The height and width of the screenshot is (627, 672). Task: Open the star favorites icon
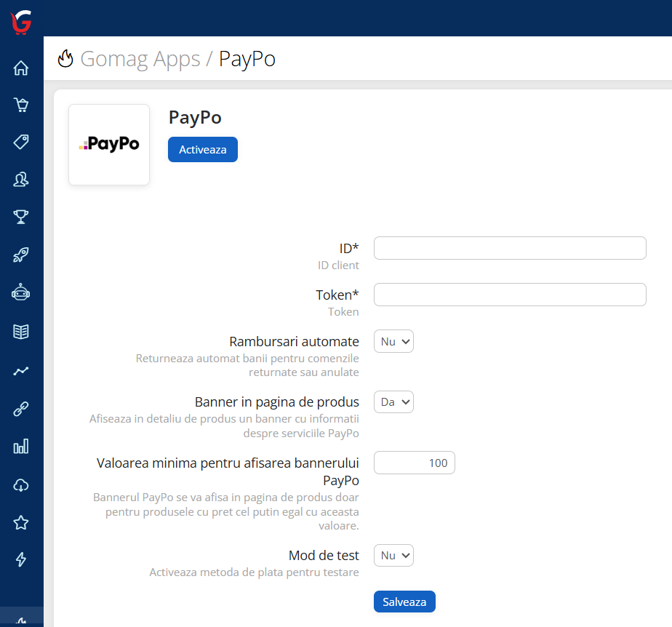tap(21, 522)
